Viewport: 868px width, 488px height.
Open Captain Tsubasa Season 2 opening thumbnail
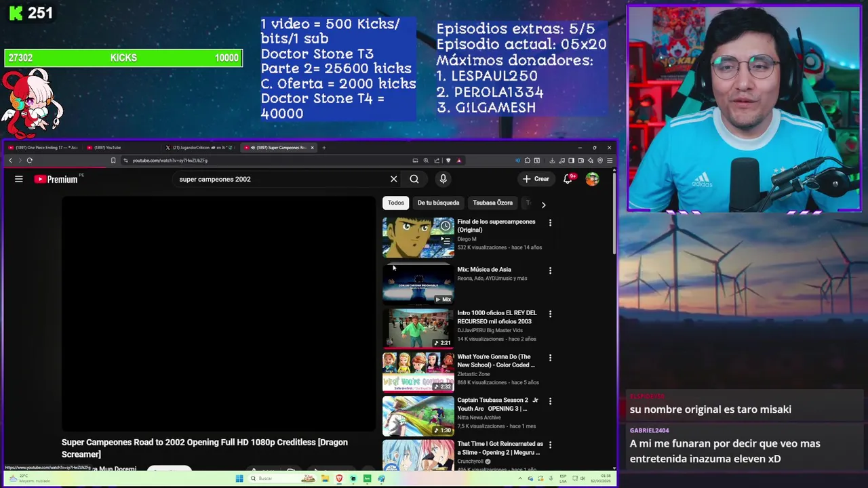pyautogui.click(x=418, y=415)
